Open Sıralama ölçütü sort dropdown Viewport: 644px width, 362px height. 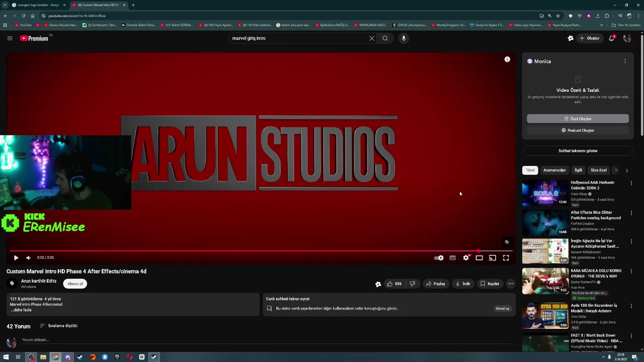tap(59, 326)
